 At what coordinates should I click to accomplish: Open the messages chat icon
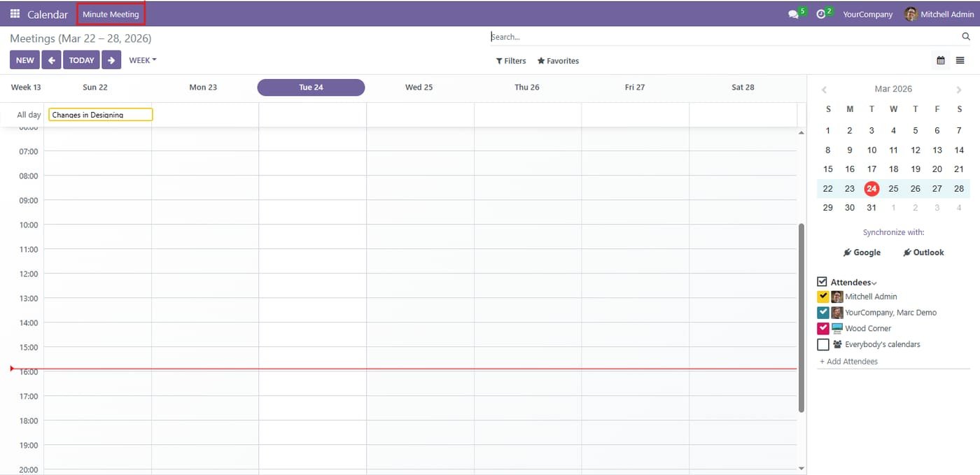tap(793, 14)
